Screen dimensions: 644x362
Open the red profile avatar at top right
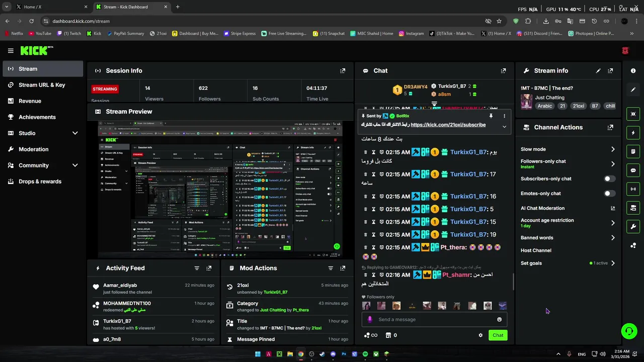tap(625, 50)
